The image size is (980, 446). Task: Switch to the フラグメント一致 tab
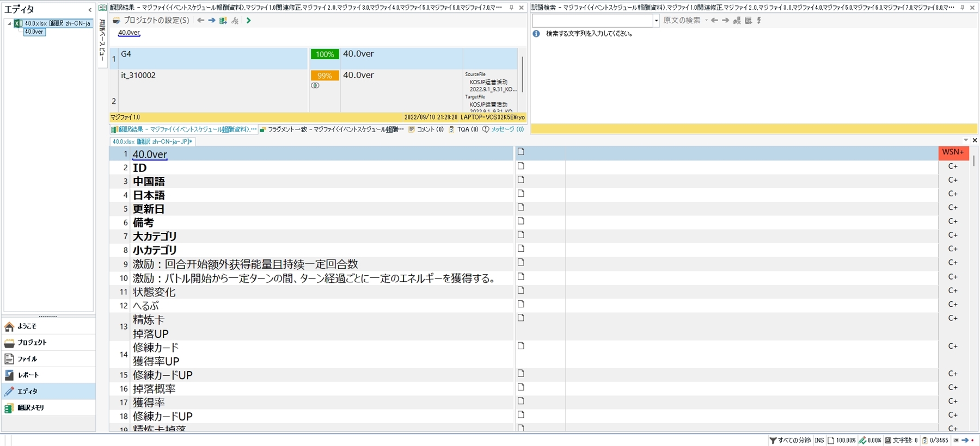coord(332,129)
